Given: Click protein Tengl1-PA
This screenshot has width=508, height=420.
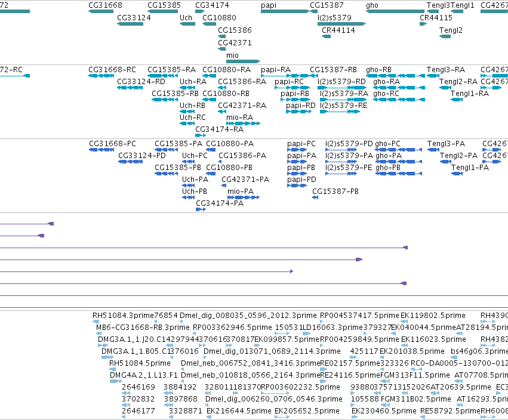Looking at the screenshot, I should [470, 168].
